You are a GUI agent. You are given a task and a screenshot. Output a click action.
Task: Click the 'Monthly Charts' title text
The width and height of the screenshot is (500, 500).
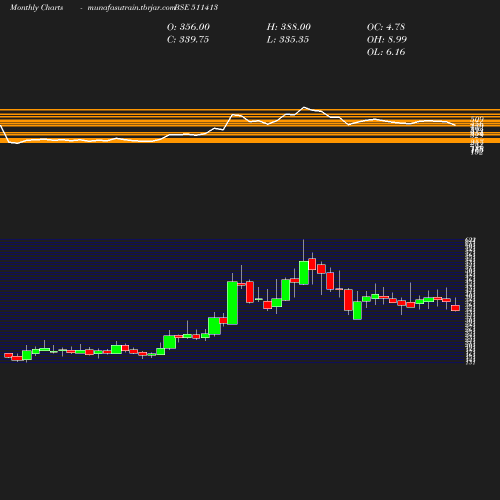[36, 7]
